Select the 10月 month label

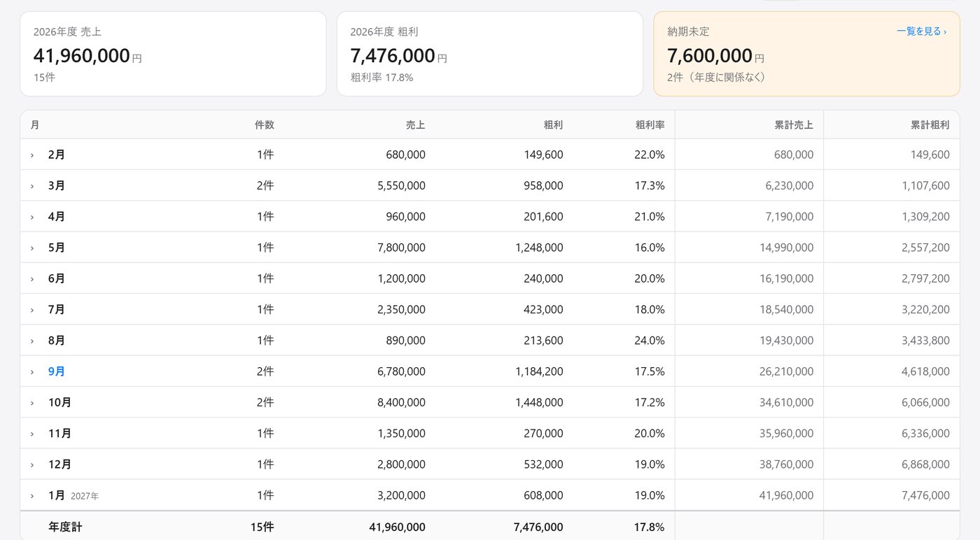tap(59, 403)
